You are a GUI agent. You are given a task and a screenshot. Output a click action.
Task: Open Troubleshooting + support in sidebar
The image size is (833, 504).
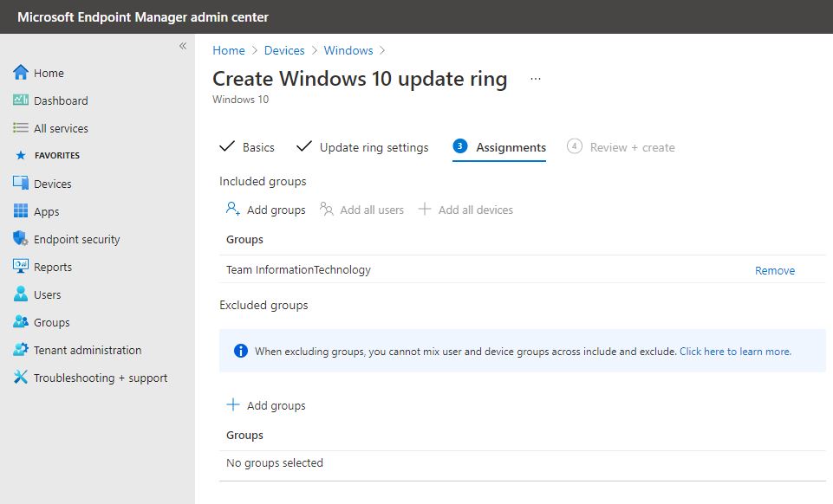click(101, 378)
